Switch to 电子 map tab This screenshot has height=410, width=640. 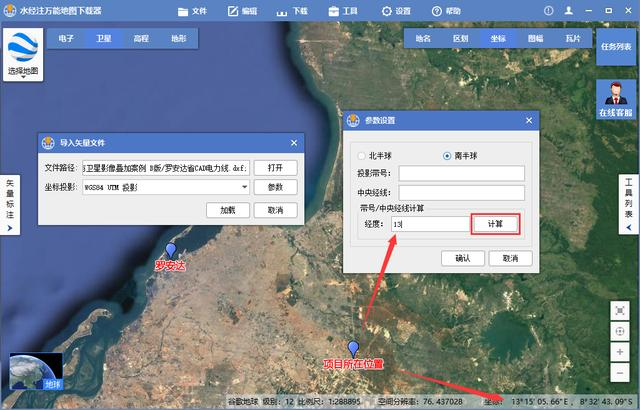(66, 39)
